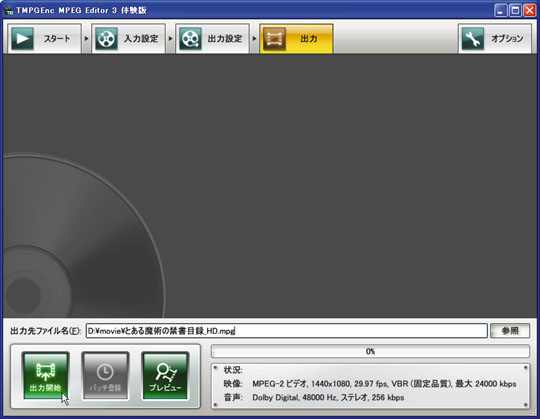Click the play arrow icon on スタート
This screenshot has width=540, height=419.
(x=22, y=39)
